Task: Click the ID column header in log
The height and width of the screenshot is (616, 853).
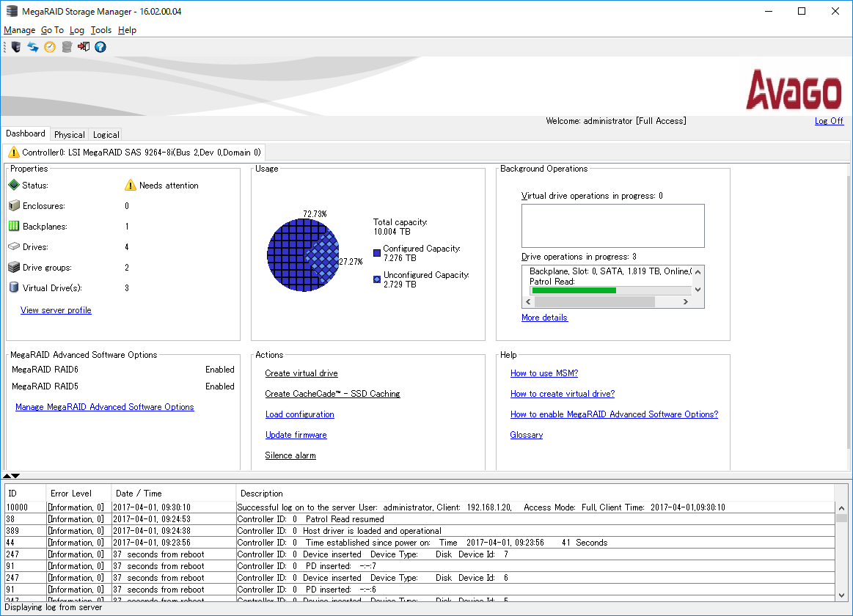Action: tap(25, 494)
